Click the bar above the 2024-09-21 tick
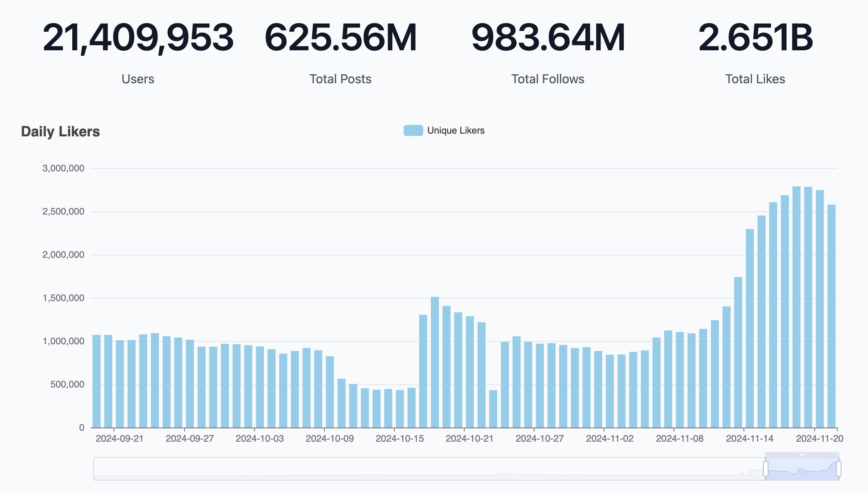 click(120, 384)
